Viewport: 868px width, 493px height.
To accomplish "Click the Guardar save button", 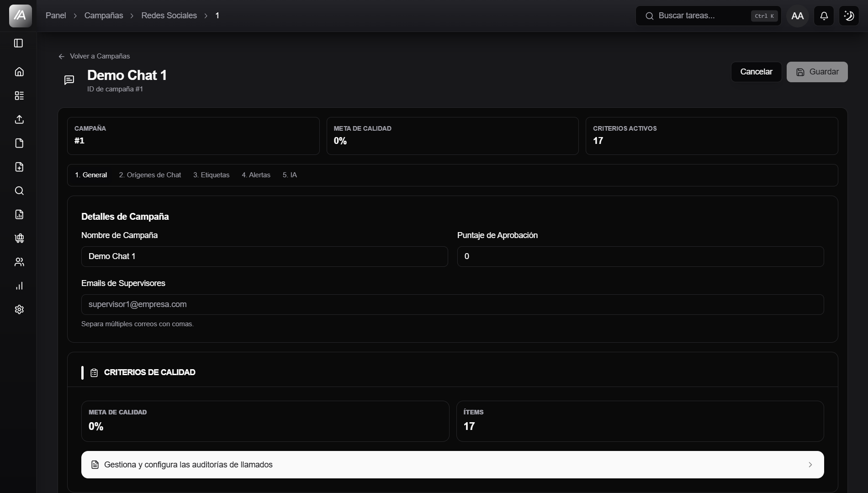I will point(817,72).
